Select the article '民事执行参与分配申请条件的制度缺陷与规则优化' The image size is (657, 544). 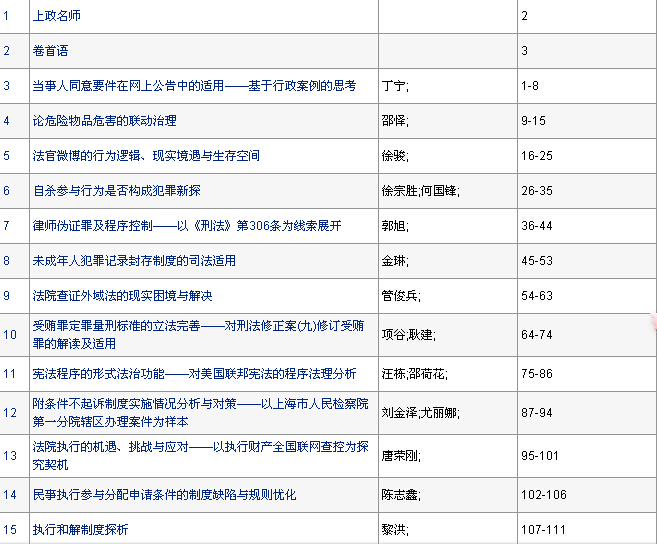(x=164, y=495)
